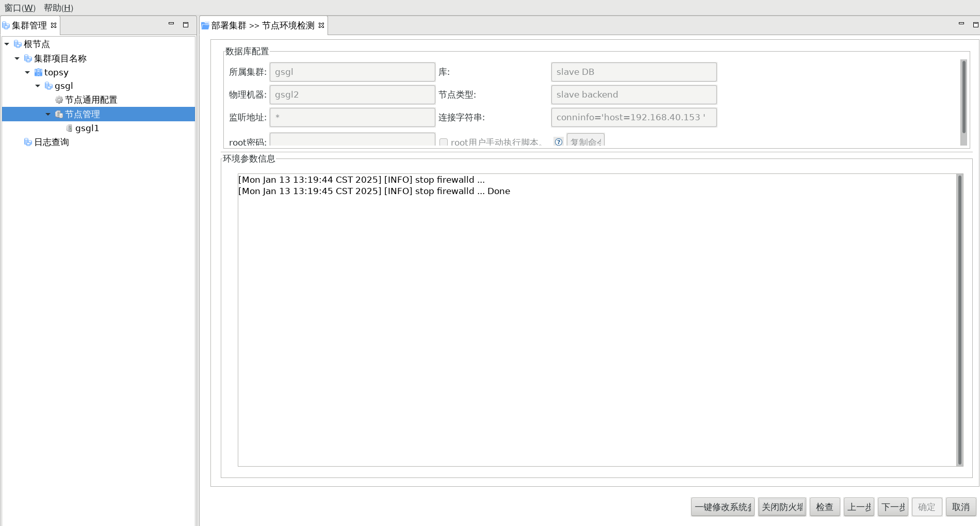Click the gsgl1 server icon
980x526 pixels.
[69, 128]
